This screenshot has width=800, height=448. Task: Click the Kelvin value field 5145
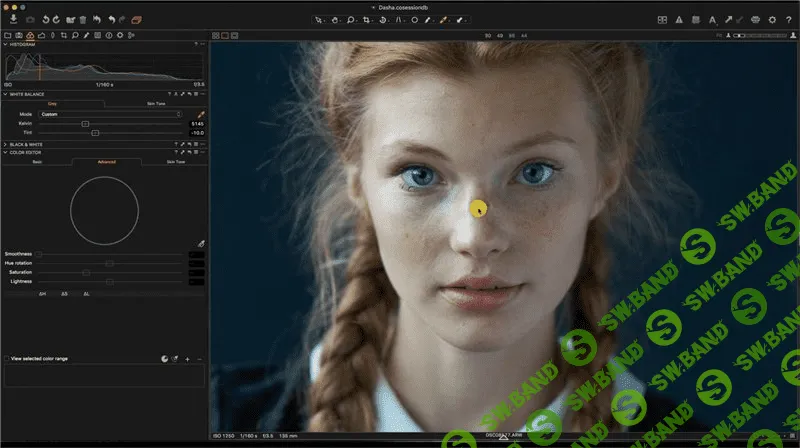(x=197, y=124)
